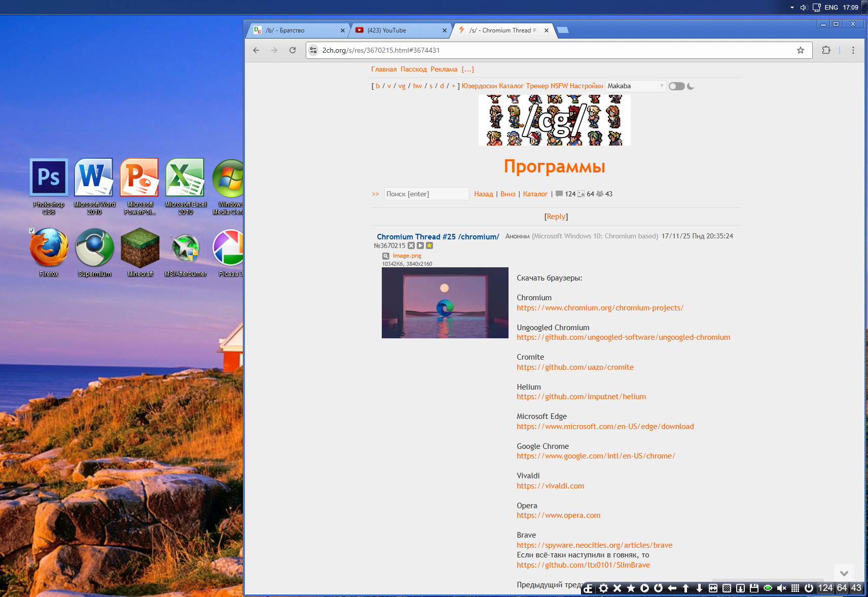The width and height of the screenshot is (868, 597).
Task: Click the power icon in bottom toolbar
Action: [809, 588]
